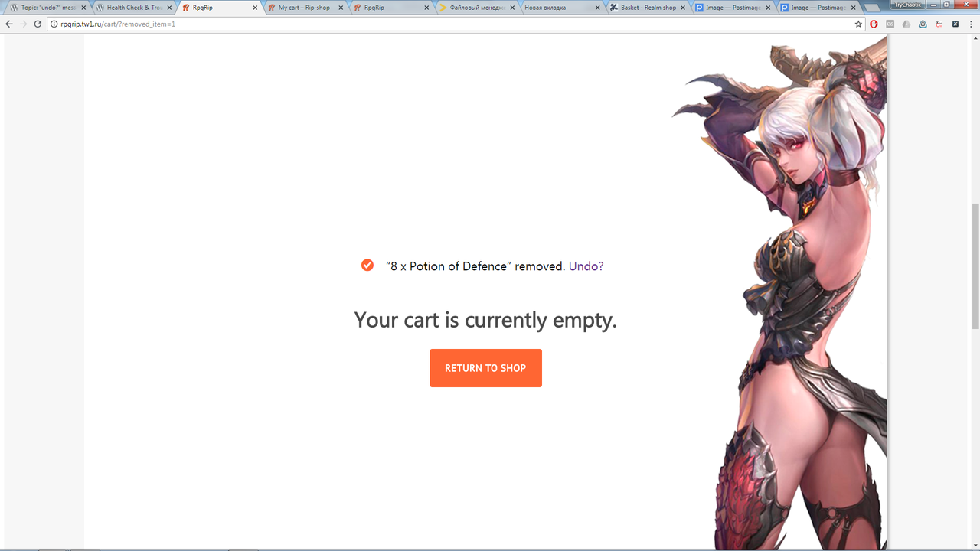Switch to the "Файловый менеджер" tab
980x551 pixels.
click(475, 8)
